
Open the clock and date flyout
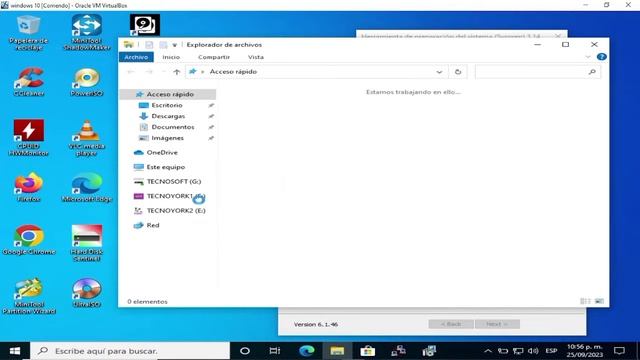(584, 351)
